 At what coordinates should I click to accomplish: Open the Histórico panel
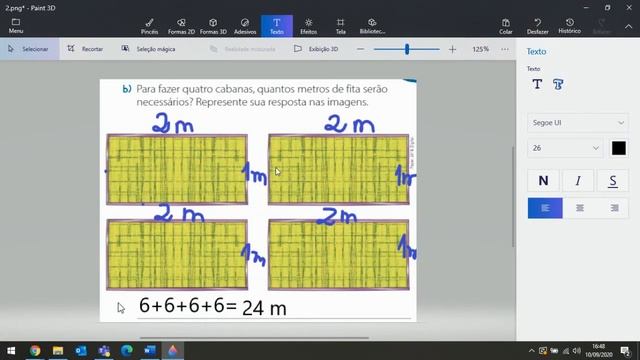pyautogui.click(x=569, y=26)
